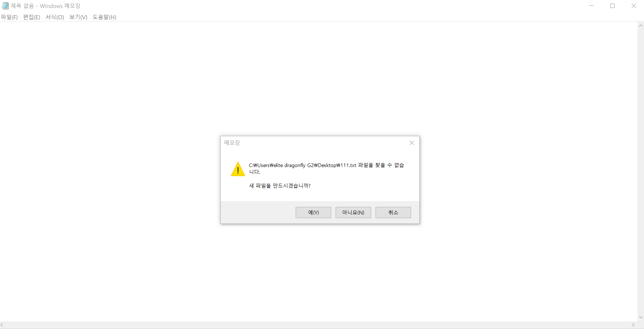Click the 취소 button in the dialog

coord(393,212)
